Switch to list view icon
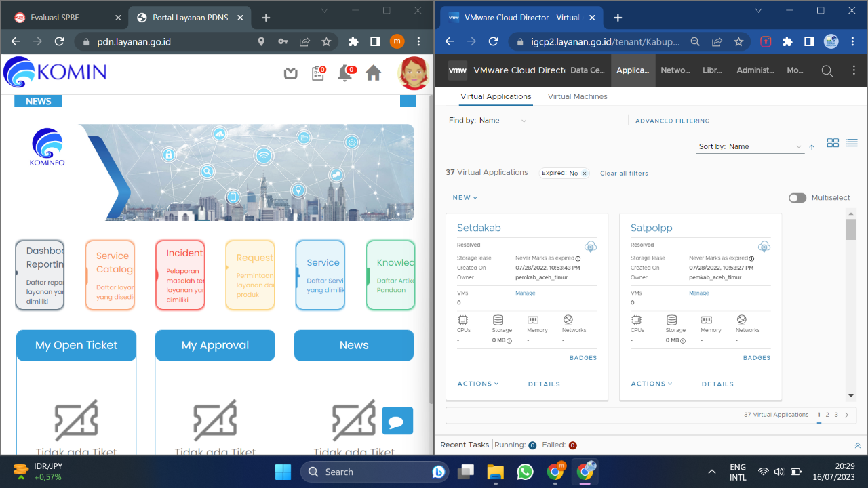The height and width of the screenshot is (488, 868). point(852,143)
